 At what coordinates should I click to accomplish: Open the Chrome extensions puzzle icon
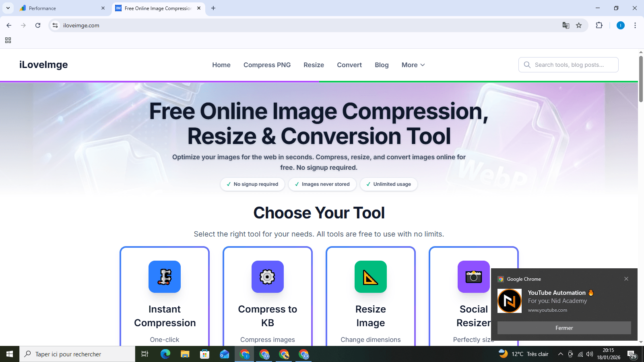pos(599,25)
